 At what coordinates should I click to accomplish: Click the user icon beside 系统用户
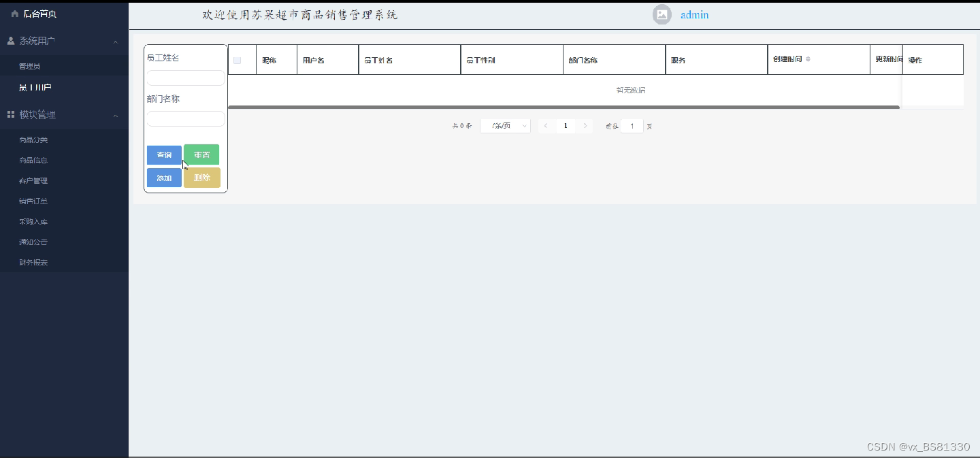[11, 41]
